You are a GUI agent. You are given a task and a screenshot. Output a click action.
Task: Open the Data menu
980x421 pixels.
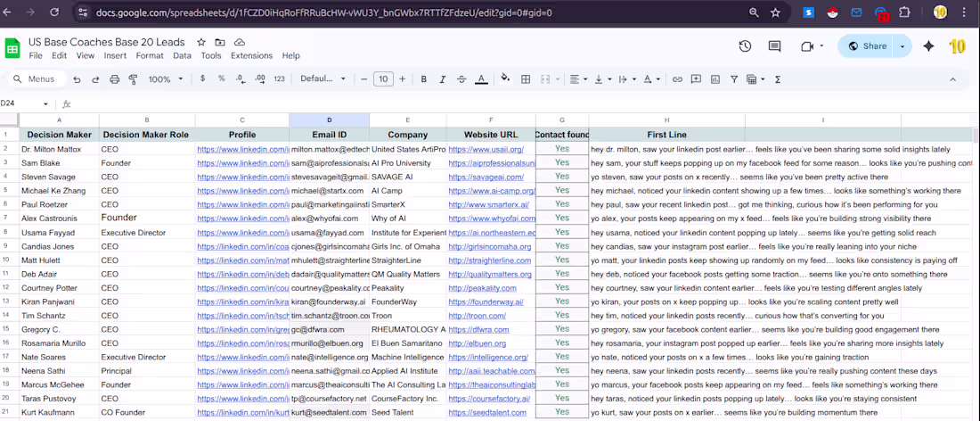[182, 55]
